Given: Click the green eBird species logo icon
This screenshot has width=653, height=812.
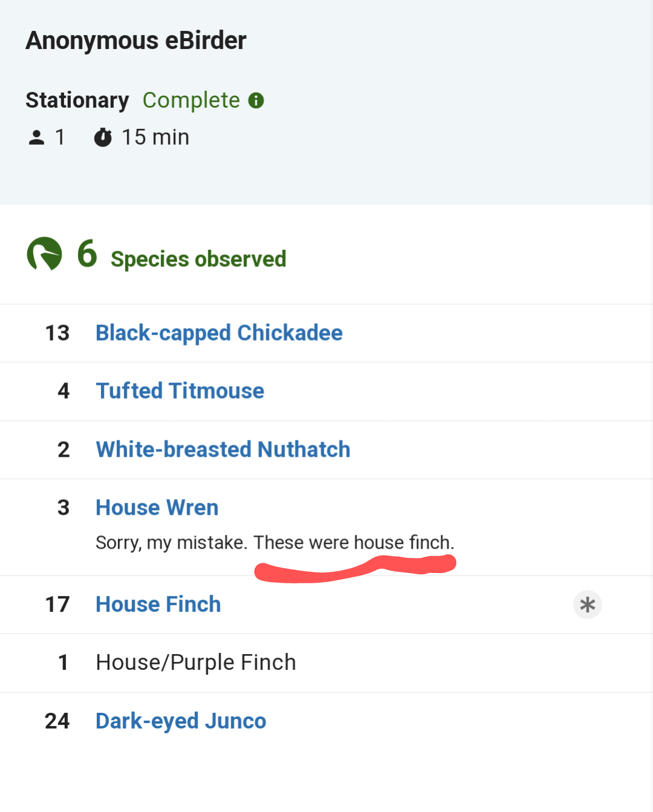Looking at the screenshot, I should 44,254.
